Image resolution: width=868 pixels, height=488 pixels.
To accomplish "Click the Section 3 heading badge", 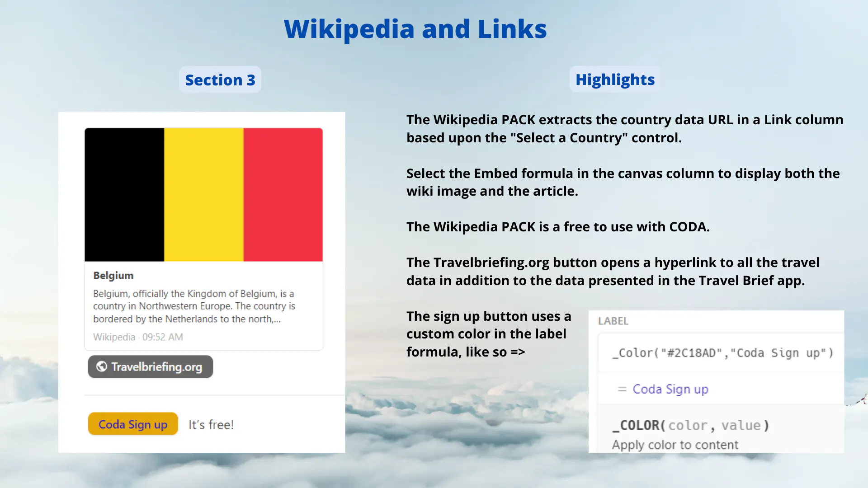I will point(220,80).
